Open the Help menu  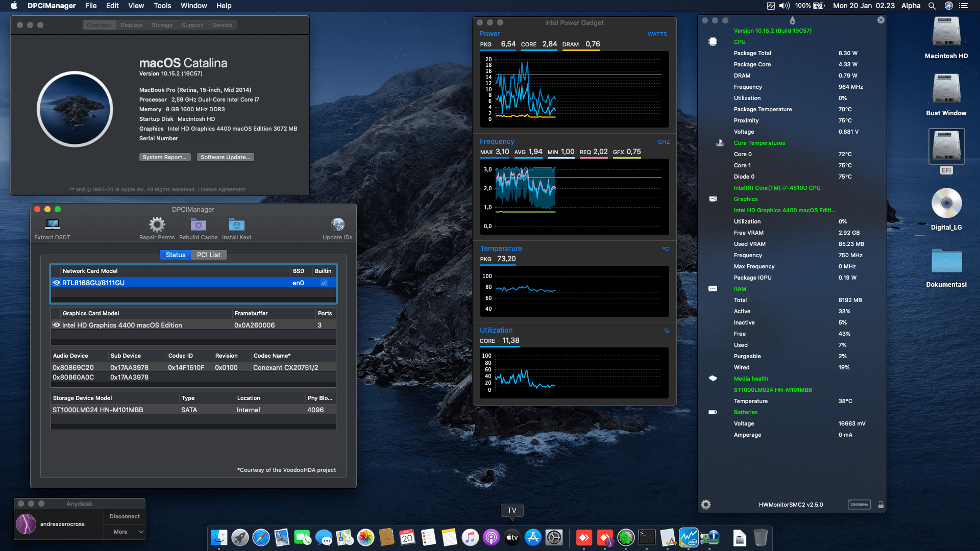pos(224,6)
